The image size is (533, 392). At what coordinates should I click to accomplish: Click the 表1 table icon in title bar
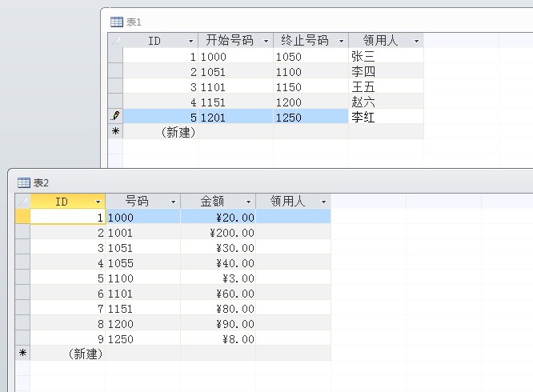tap(117, 22)
